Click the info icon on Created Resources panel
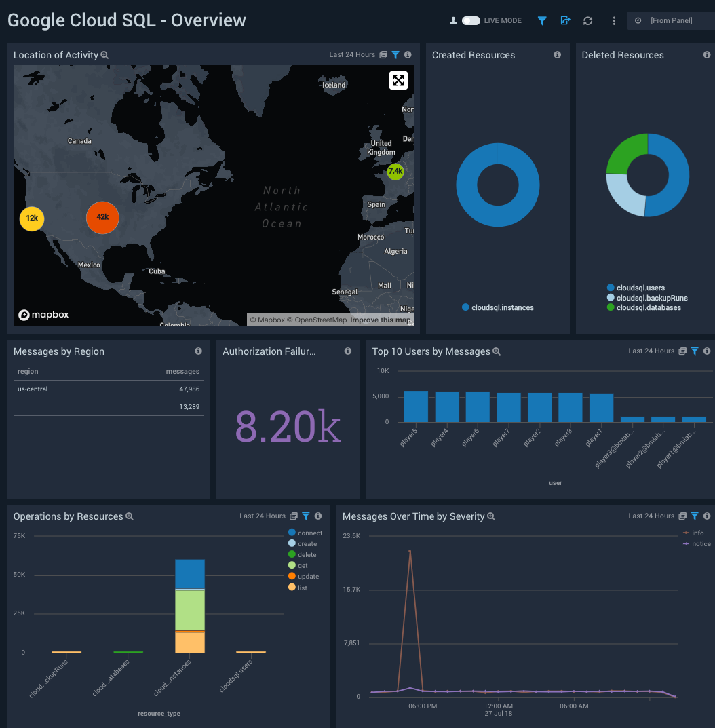Image resolution: width=715 pixels, height=728 pixels. 558,55
